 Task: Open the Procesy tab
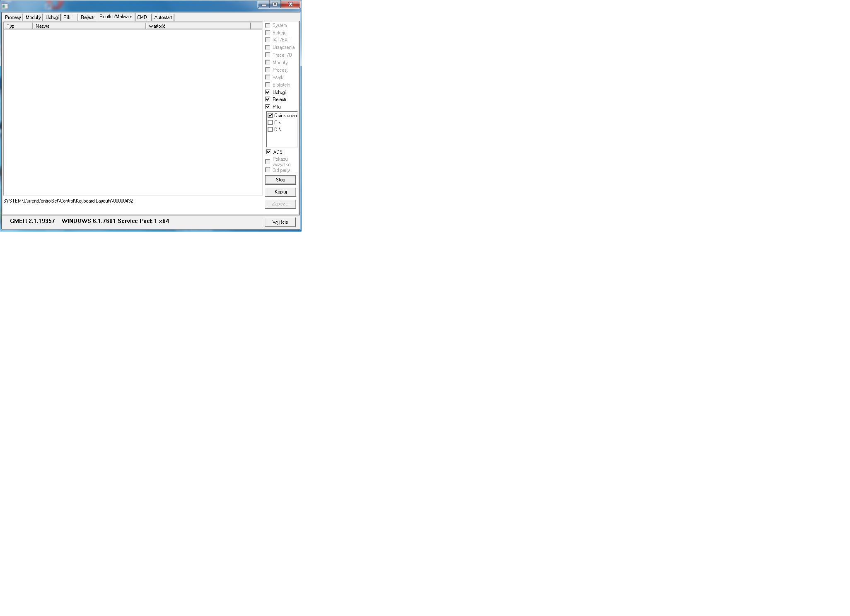point(12,17)
